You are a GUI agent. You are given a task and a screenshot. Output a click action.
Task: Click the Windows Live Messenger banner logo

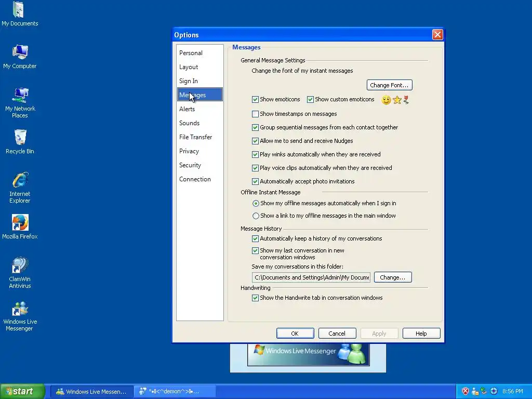pyautogui.click(x=308, y=354)
